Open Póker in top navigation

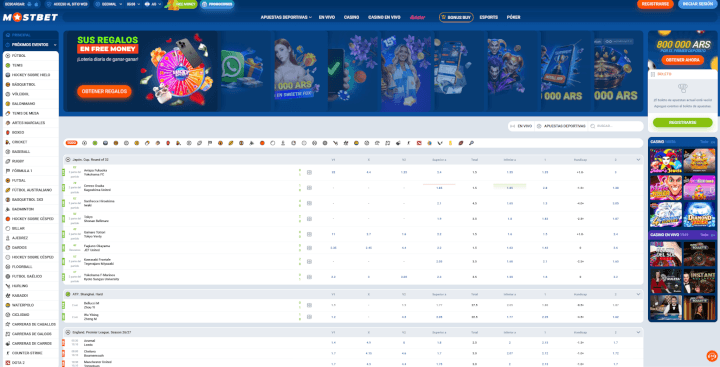(513, 17)
